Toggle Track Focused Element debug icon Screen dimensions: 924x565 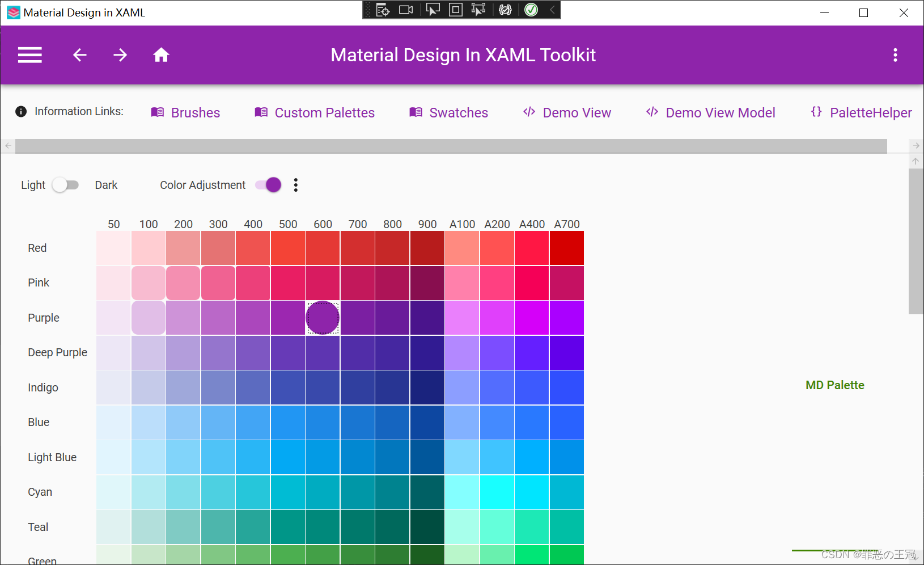point(478,10)
